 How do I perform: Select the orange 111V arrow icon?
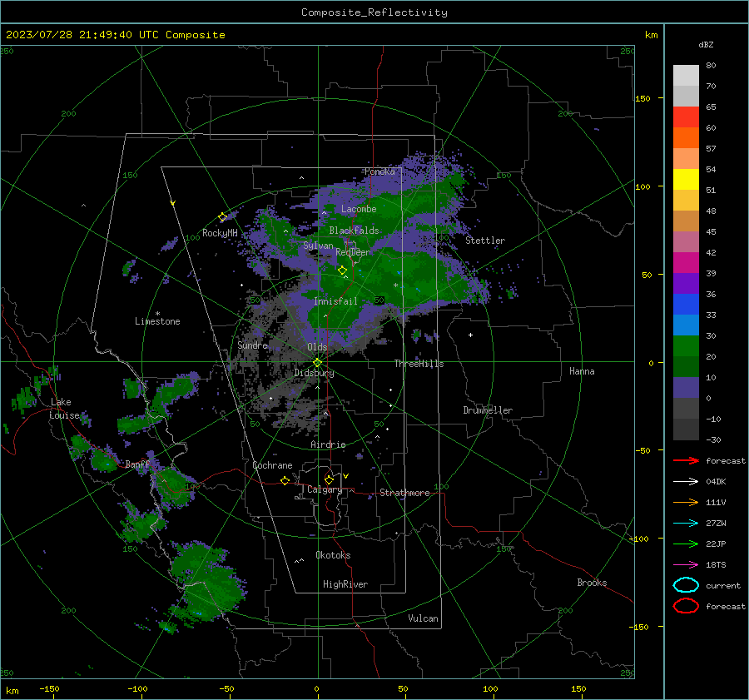pyautogui.click(x=686, y=502)
